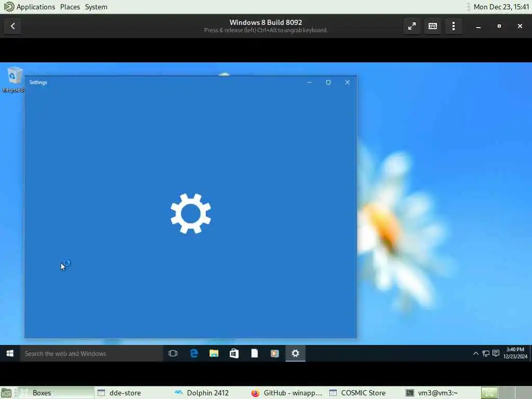Switch to the GitHub - winapp Firefox window
The height and width of the screenshot is (399, 532).
pyautogui.click(x=287, y=393)
